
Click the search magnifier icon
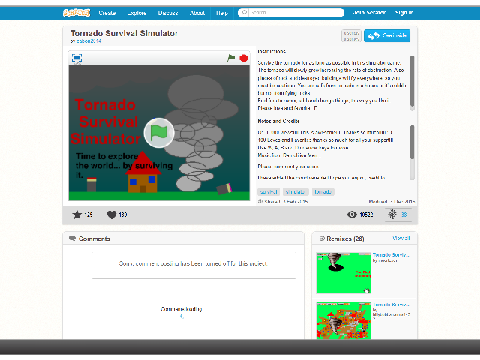coord(244,12)
